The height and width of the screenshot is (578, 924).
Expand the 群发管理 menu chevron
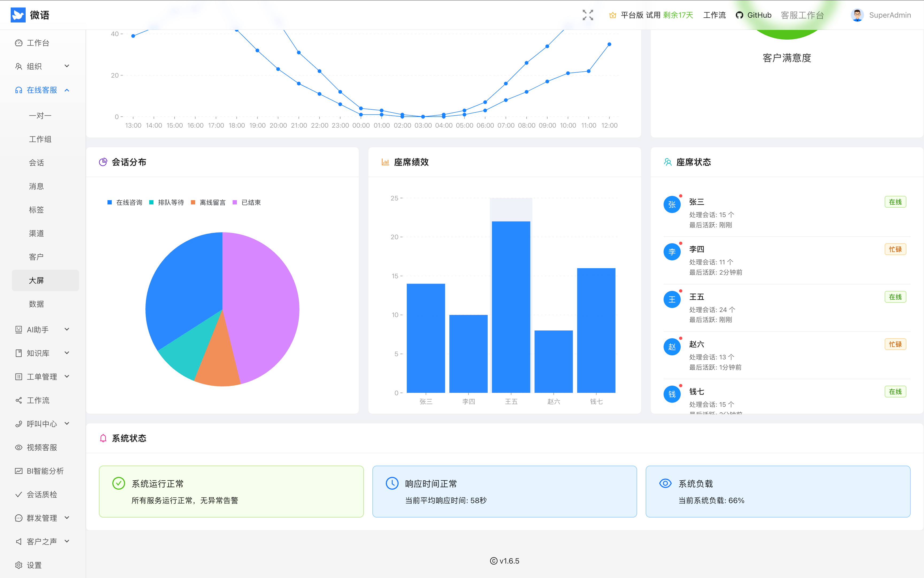(x=67, y=518)
